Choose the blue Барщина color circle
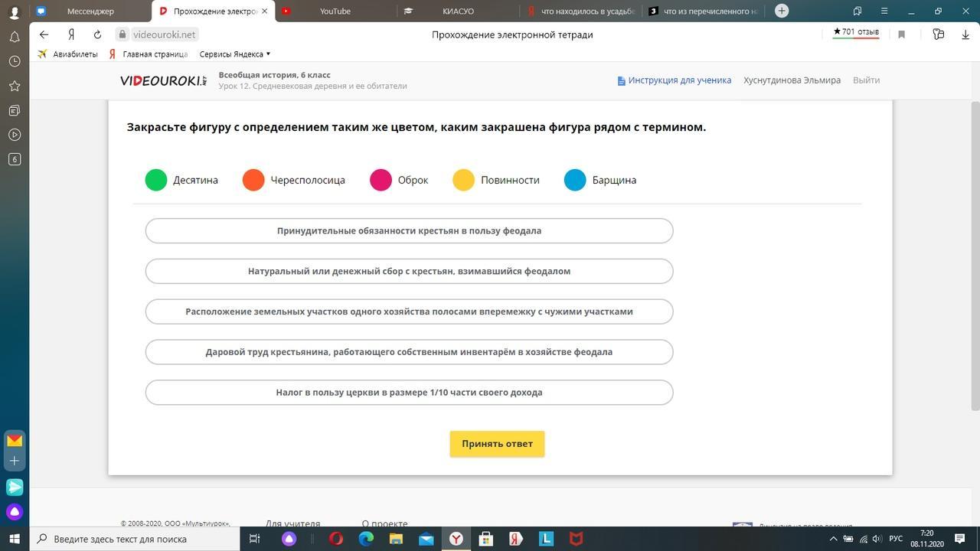The width and height of the screenshot is (980, 551). click(575, 180)
